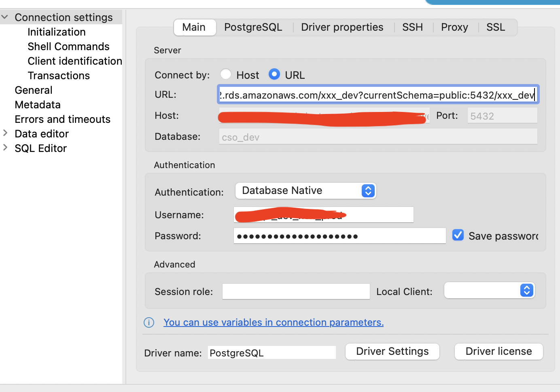This screenshot has width=560, height=392.
Task: Select the Host connection radio button
Action: 226,74
